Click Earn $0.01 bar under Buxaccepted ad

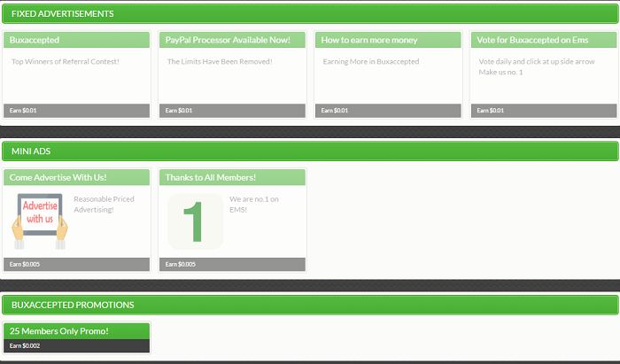click(76, 111)
